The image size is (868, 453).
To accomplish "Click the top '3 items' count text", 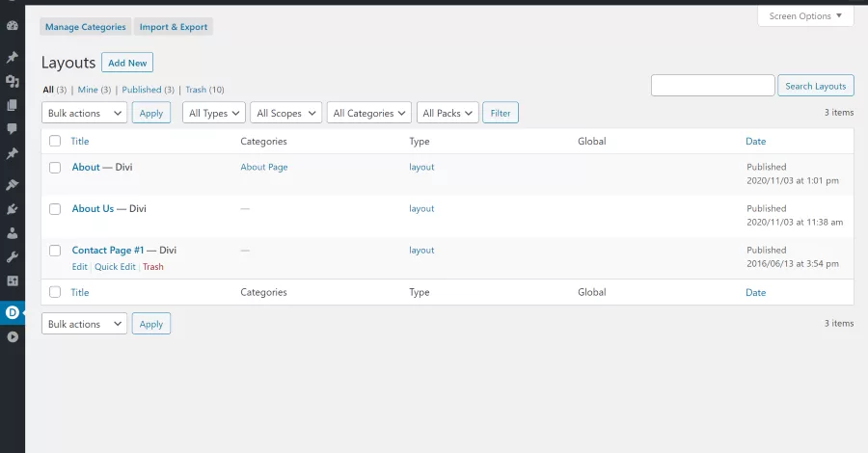I will pyautogui.click(x=839, y=112).
